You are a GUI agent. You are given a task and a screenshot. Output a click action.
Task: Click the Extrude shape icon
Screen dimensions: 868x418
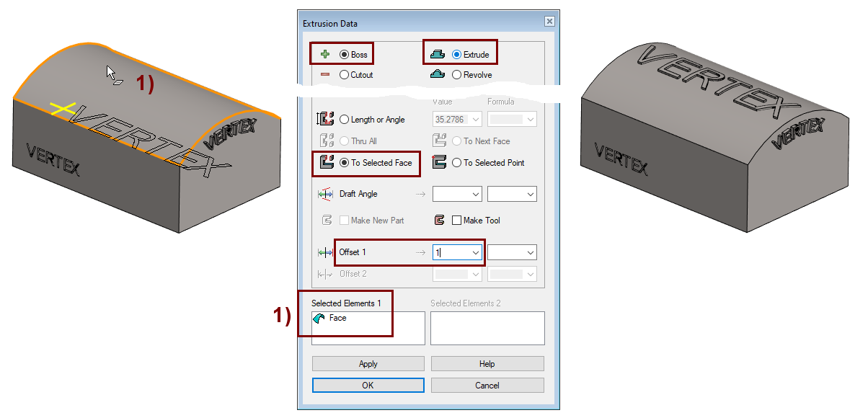[x=437, y=54]
